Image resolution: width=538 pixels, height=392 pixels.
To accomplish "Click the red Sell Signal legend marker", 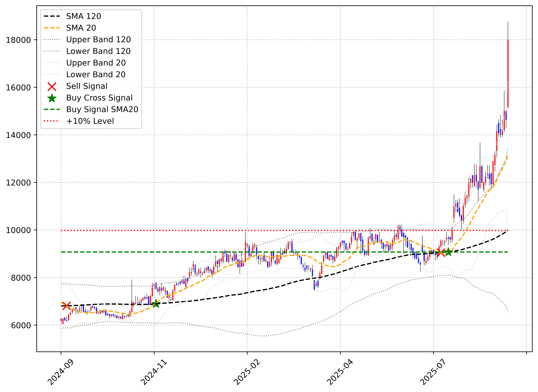I will tap(52, 87).
